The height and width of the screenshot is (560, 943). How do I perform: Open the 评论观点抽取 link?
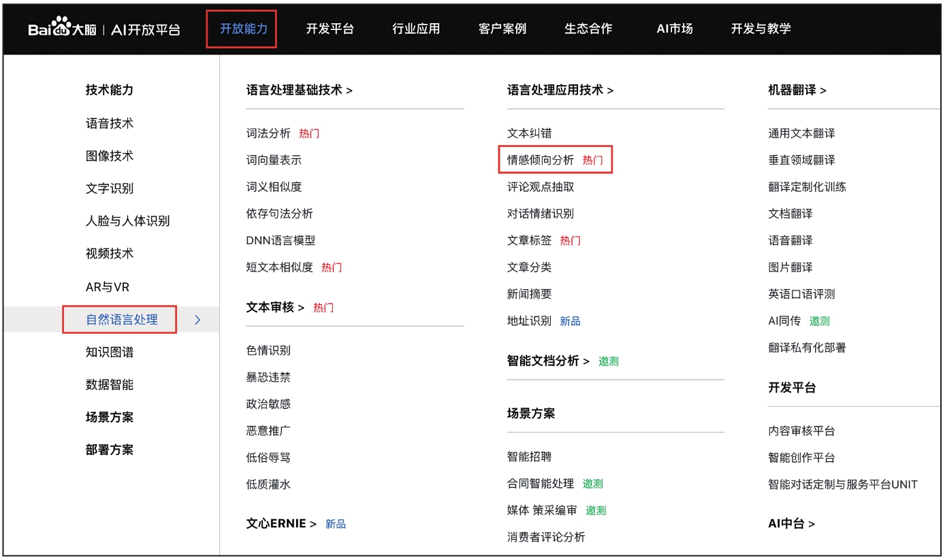tap(541, 187)
